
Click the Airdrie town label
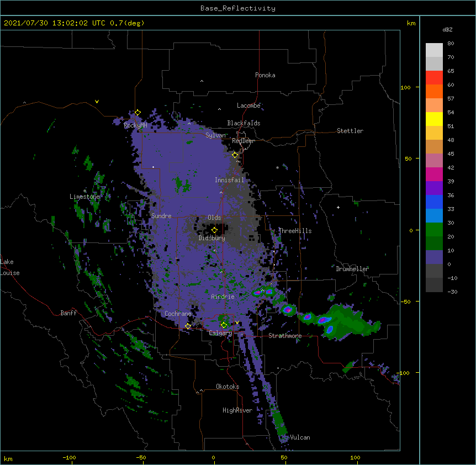[223, 297]
